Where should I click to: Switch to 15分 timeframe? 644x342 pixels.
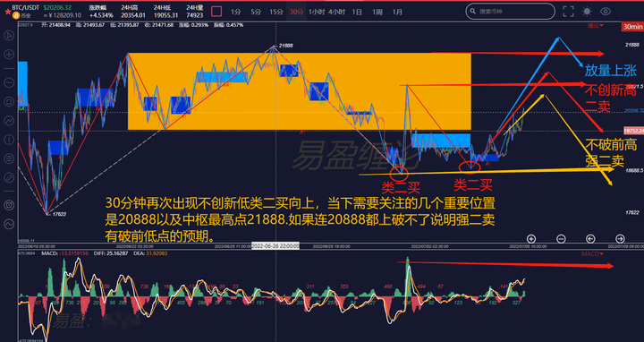[276, 12]
